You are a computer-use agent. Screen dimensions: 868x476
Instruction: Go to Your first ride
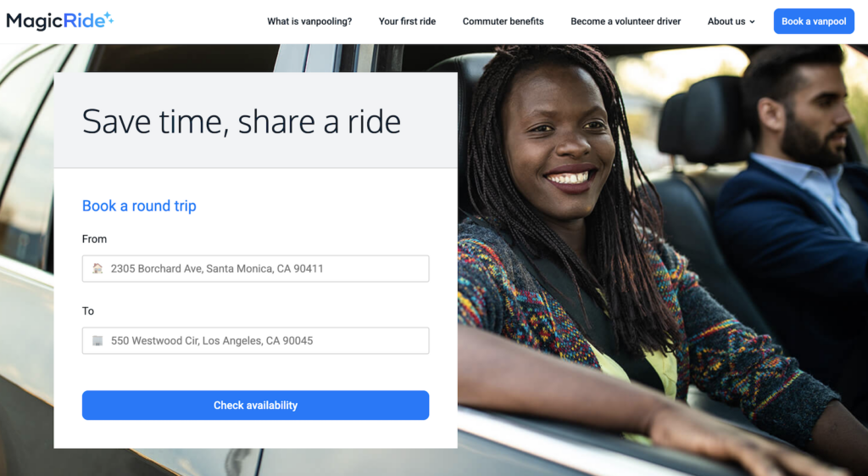(x=407, y=21)
